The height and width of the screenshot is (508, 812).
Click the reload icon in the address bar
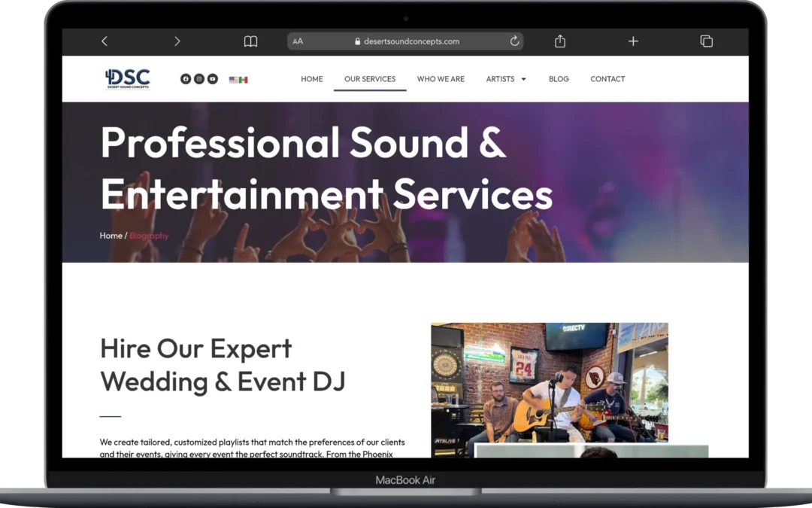[514, 41]
